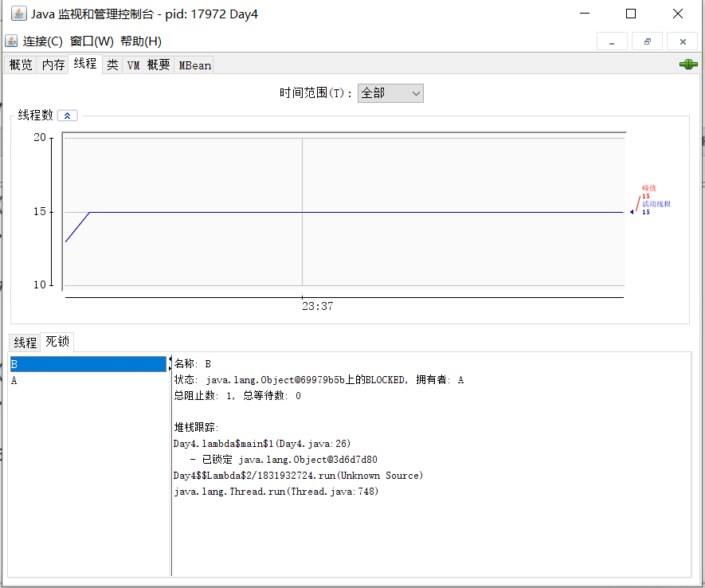The height and width of the screenshot is (588, 705).
Task: Click the Java icon in the title bar
Action: pyautogui.click(x=18, y=14)
